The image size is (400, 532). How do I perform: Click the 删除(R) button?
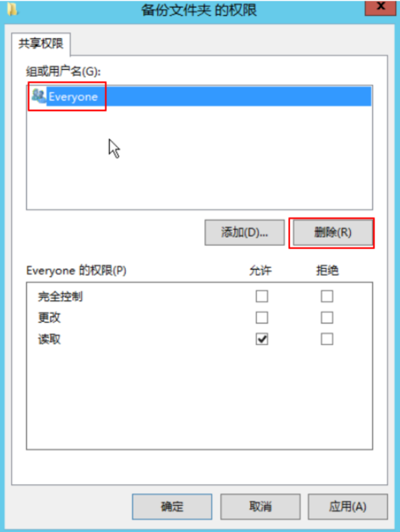click(x=332, y=232)
